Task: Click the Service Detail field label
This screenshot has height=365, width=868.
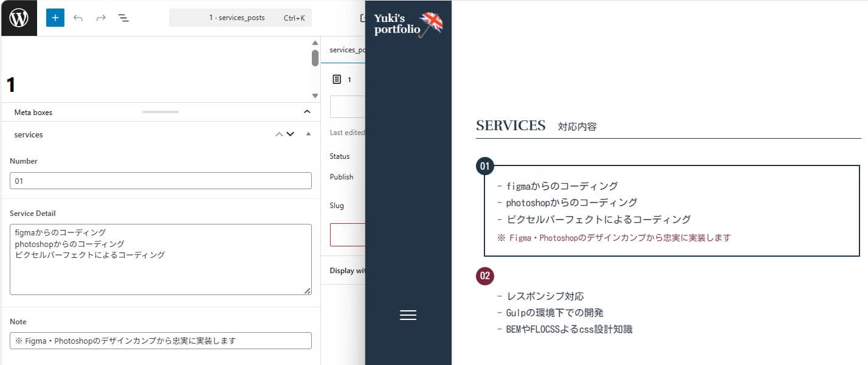Action: 33,214
